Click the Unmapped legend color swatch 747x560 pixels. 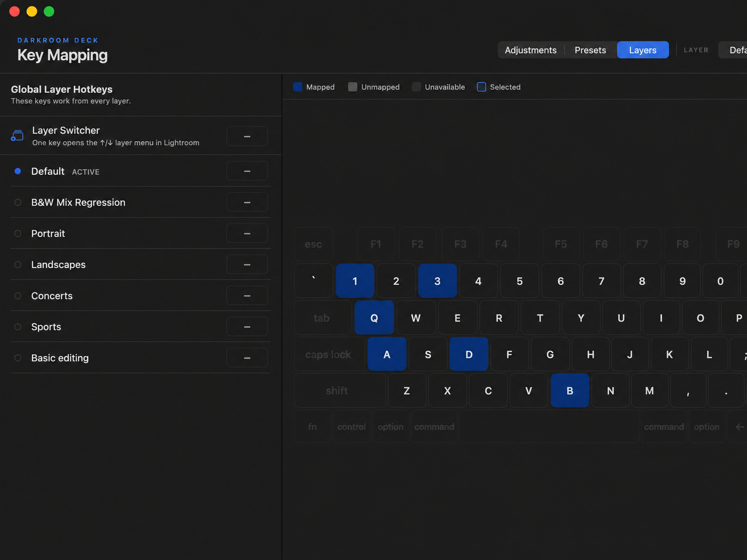pyautogui.click(x=352, y=87)
